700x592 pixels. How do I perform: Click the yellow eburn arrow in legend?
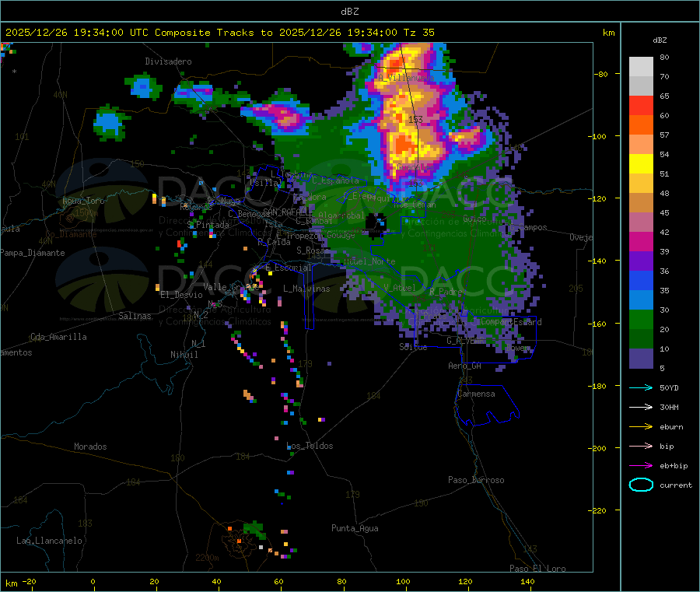[641, 426]
